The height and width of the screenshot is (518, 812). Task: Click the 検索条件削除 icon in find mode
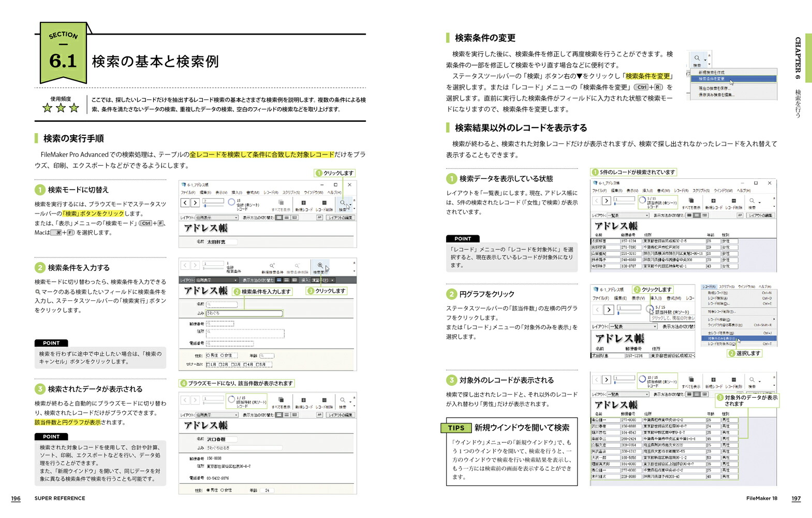297,266
